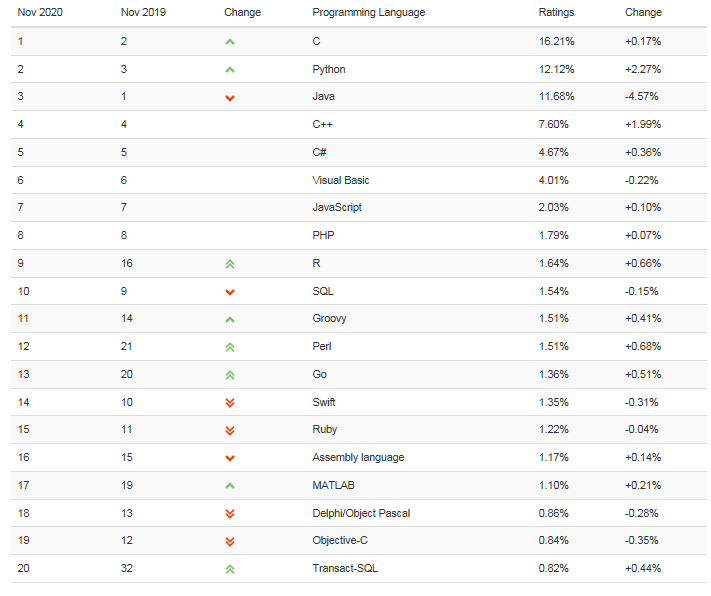The height and width of the screenshot is (596, 711).
Task: Click the double green arrow beside Perl
Action: (230, 347)
